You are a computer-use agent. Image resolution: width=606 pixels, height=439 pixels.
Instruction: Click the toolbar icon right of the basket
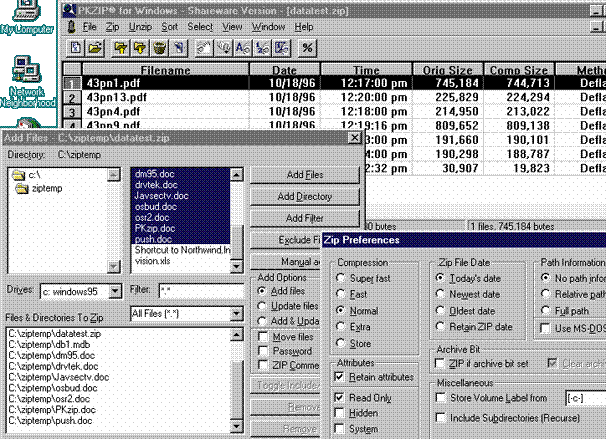pos(179,48)
